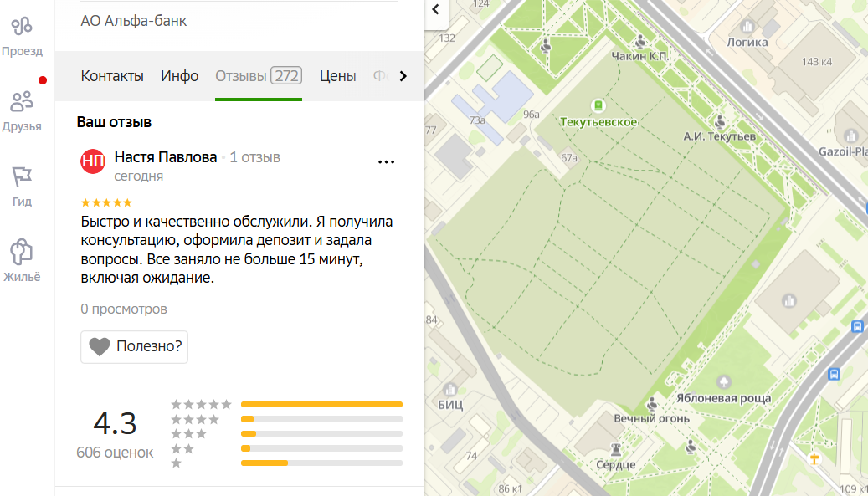The width and height of the screenshot is (868, 496).
Task: Click the 4.3 overall rating value
Action: (115, 423)
